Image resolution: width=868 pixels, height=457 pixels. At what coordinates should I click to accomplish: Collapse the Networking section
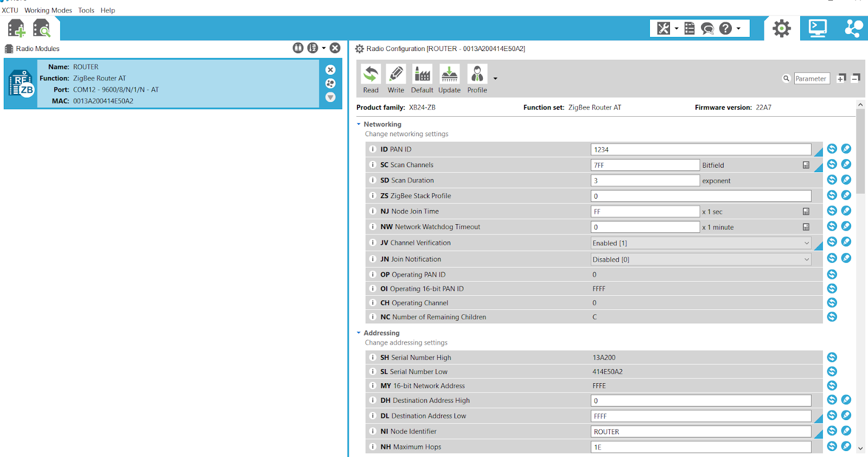(359, 124)
